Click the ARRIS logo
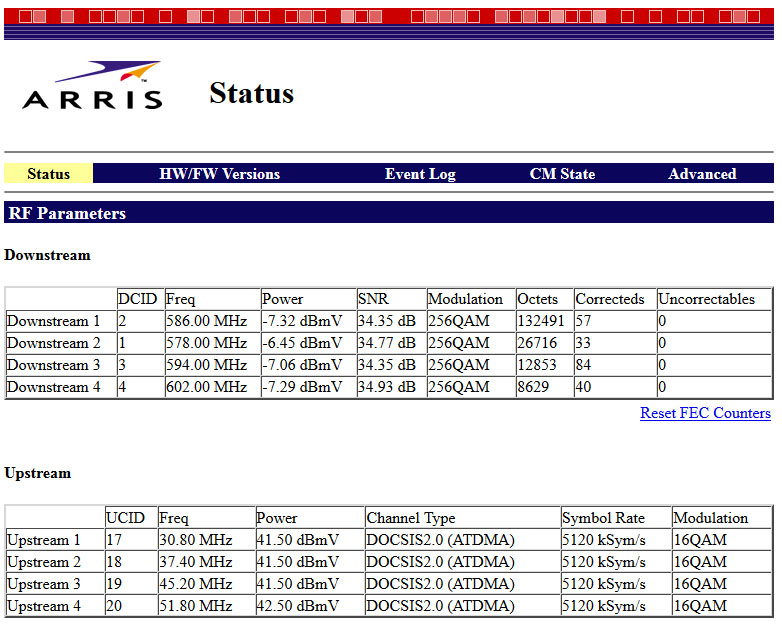Viewport: 782px width, 624px height. [x=92, y=87]
